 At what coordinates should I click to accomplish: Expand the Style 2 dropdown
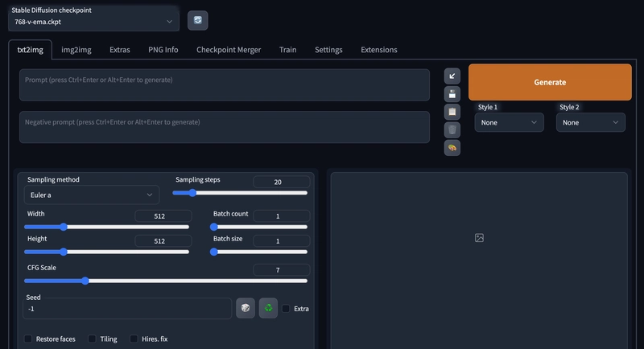(591, 122)
